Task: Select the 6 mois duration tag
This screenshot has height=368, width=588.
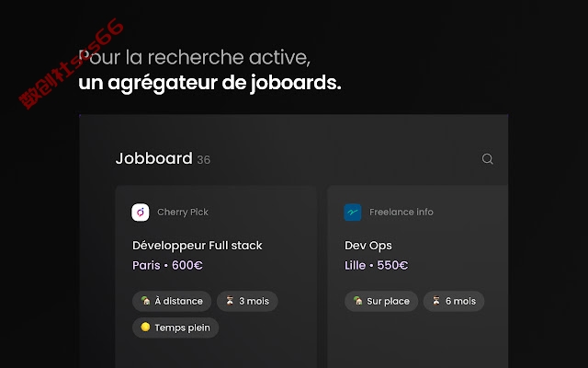Action: tap(454, 301)
